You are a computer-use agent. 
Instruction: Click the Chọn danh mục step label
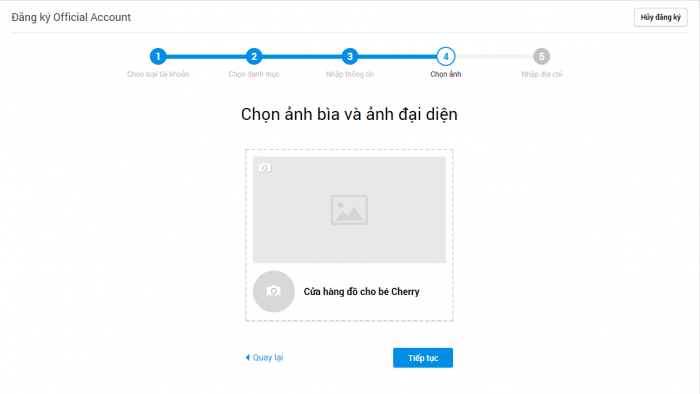(x=254, y=74)
